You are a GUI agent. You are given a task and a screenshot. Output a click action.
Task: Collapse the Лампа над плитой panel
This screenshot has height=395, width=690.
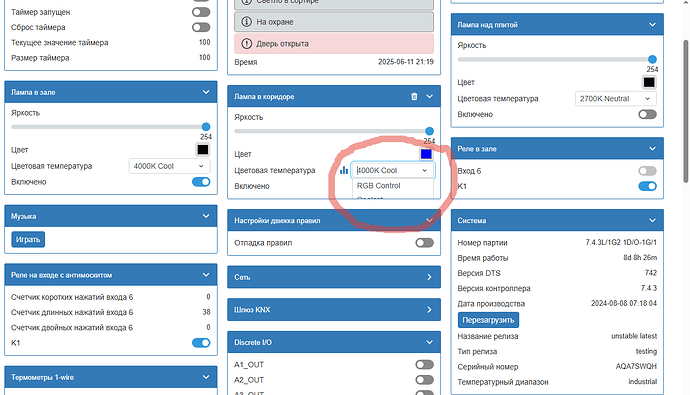point(652,25)
